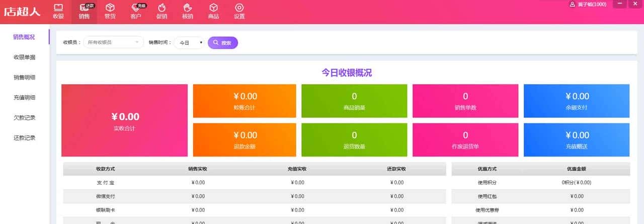Open the 所有收银员 cashier dropdown

(x=113, y=43)
